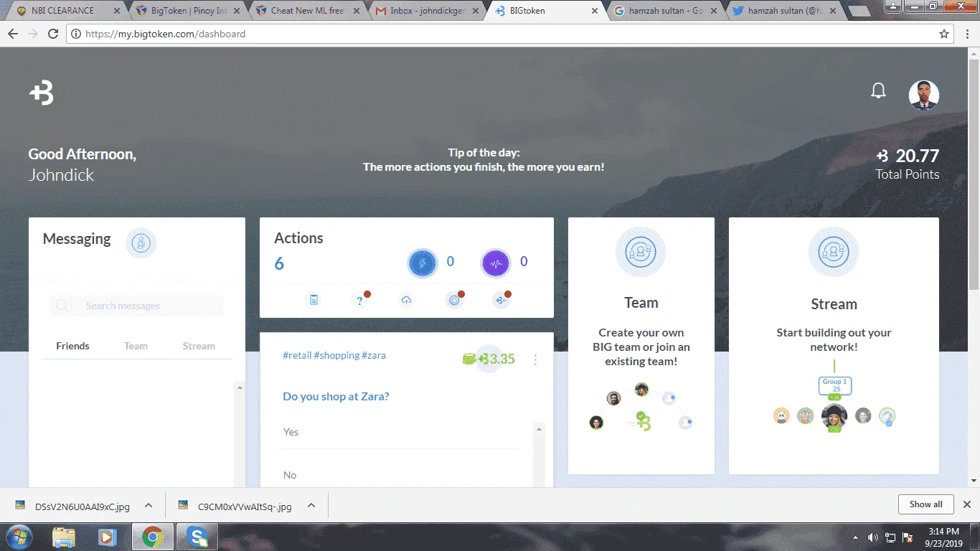Switch to the Cheat New ML free tab
This screenshot has height=551, width=980.
(308, 11)
